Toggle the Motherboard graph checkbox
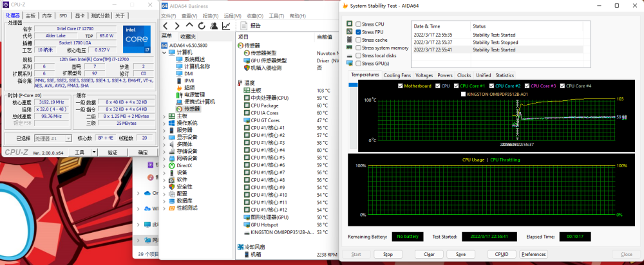 point(401,86)
